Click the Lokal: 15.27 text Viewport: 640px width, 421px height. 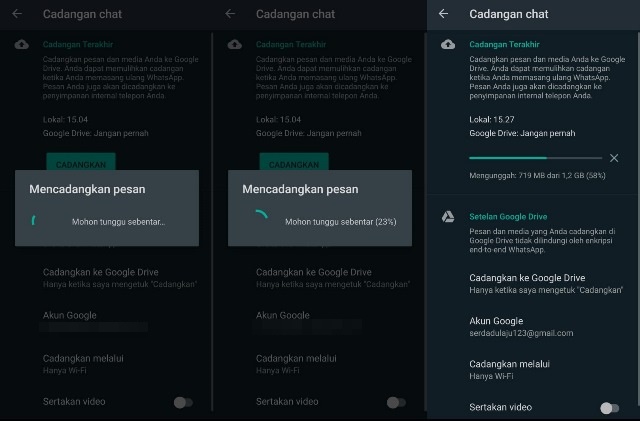[492, 120]
